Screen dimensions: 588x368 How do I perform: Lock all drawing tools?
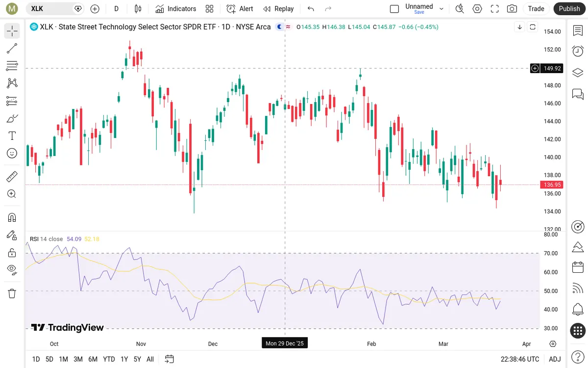(12, 253)
